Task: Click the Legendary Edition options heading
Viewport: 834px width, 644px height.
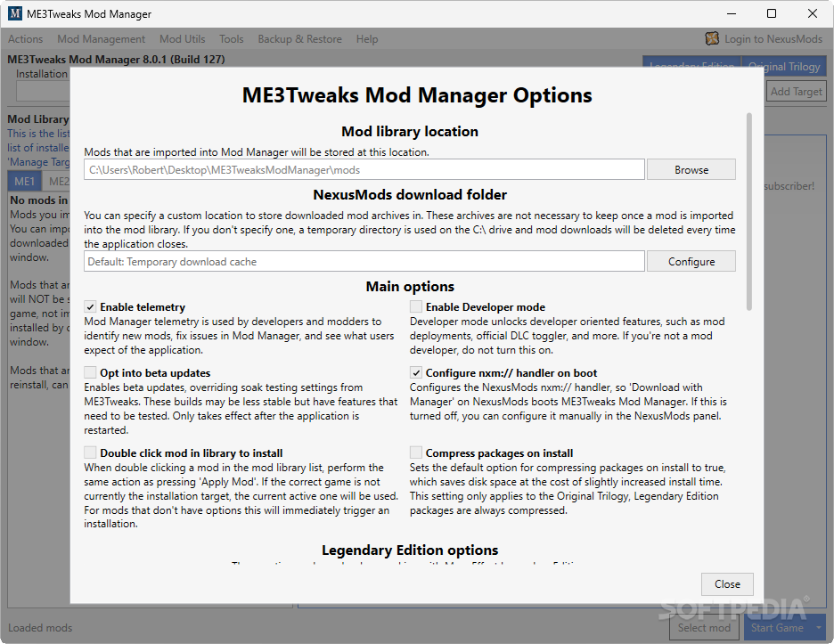Action: coord(410,550)
